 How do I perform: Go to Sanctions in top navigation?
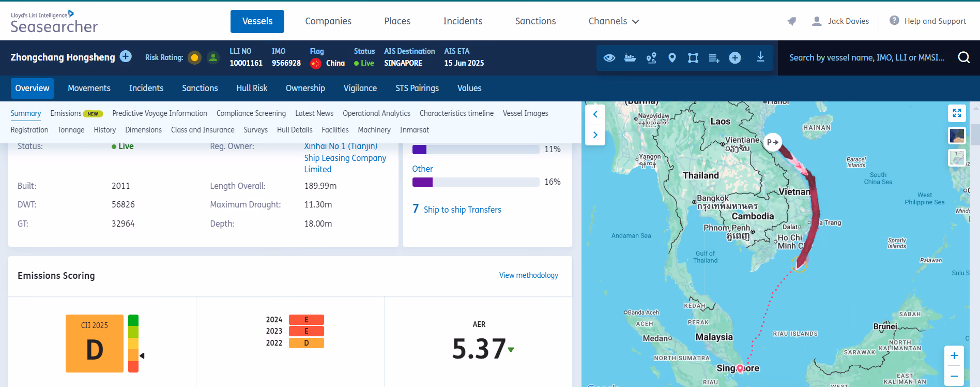[535, 21]
